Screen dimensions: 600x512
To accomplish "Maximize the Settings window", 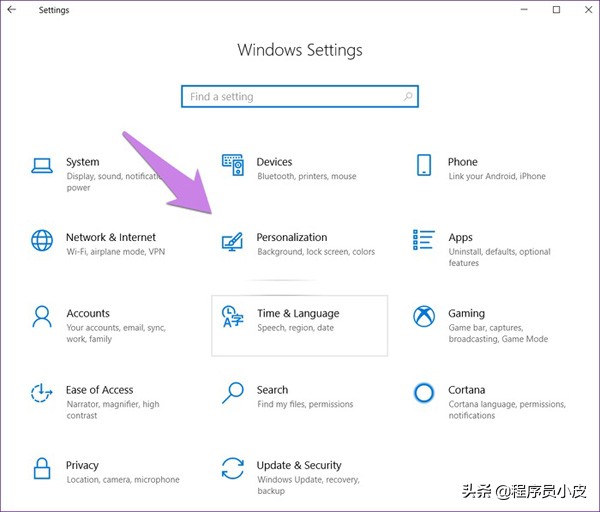I will tap(556, 10).
